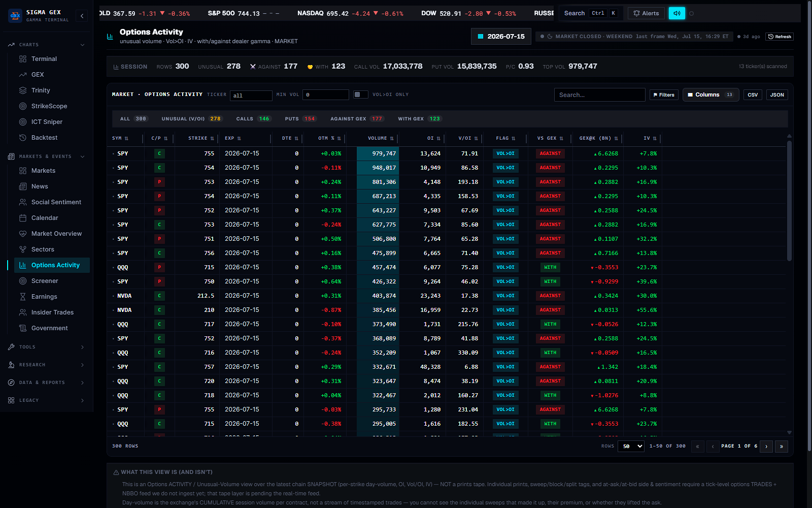Select the ALL 300 filter tab

[x=133, y=119]
